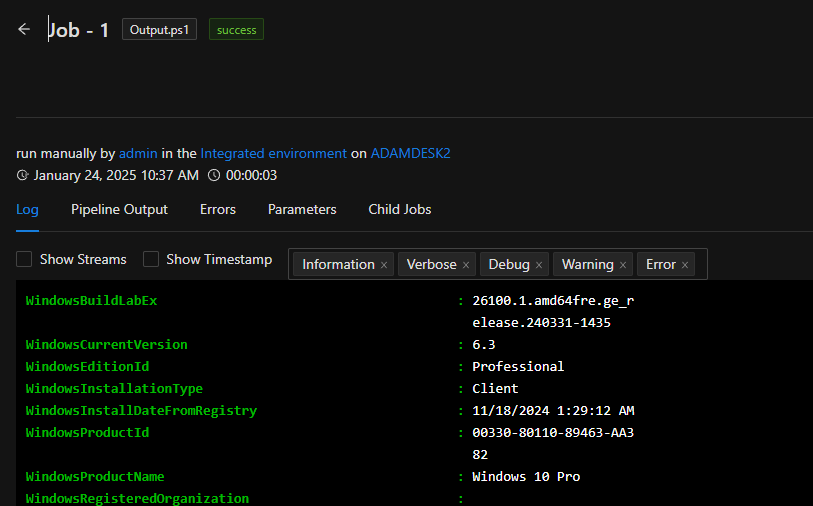Remove the Debug stream filter tag

[x=539, y=265]
